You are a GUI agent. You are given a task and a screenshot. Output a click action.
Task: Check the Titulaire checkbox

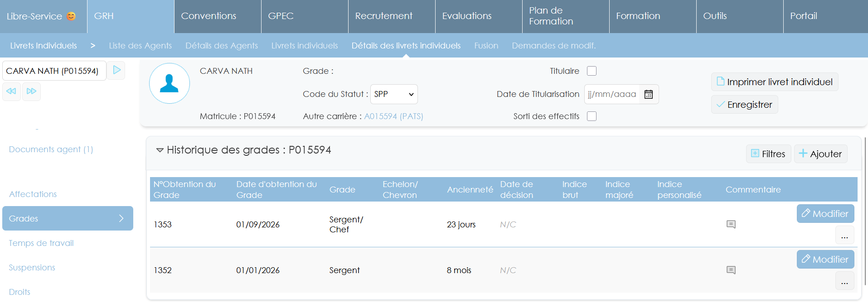click(592, 71)
